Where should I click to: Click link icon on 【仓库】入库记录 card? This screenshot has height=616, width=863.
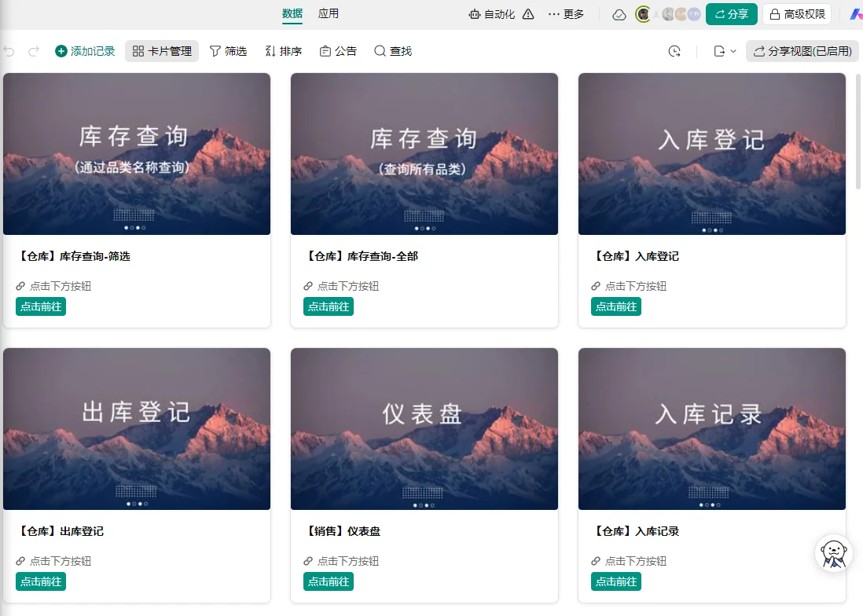coord(596,561)
